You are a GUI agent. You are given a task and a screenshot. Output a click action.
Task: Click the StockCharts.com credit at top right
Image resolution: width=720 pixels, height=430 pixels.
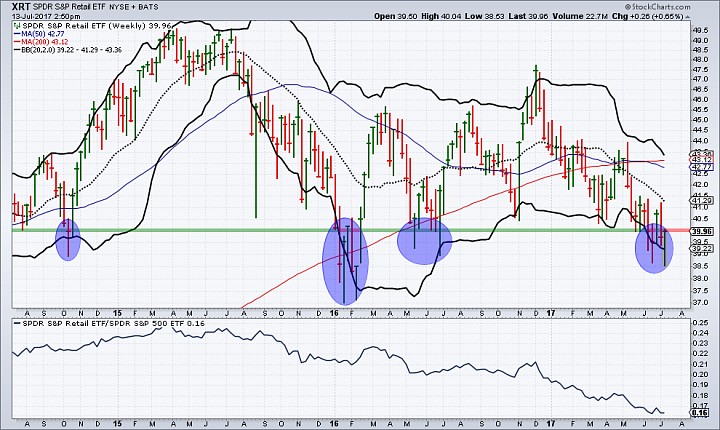pyautogui.click(x=657, y=6)
